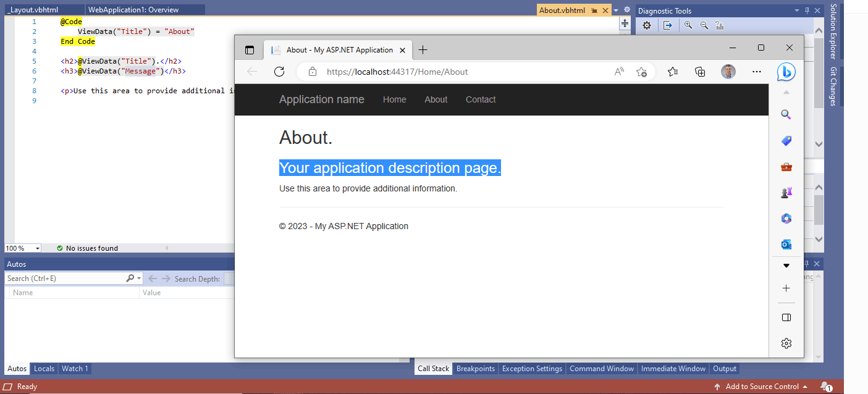Collapse the Edge sidebar with the chevron
This screenshot has width=868, height=394.
(786, 92)
